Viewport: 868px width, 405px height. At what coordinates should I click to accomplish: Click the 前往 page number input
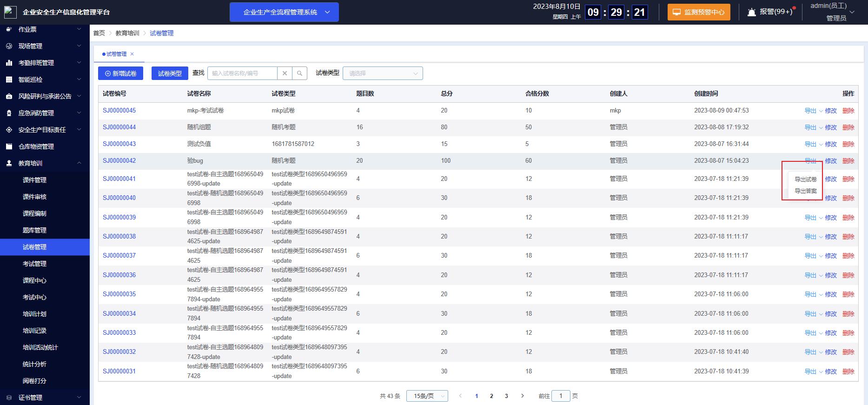tap(561, 396)
